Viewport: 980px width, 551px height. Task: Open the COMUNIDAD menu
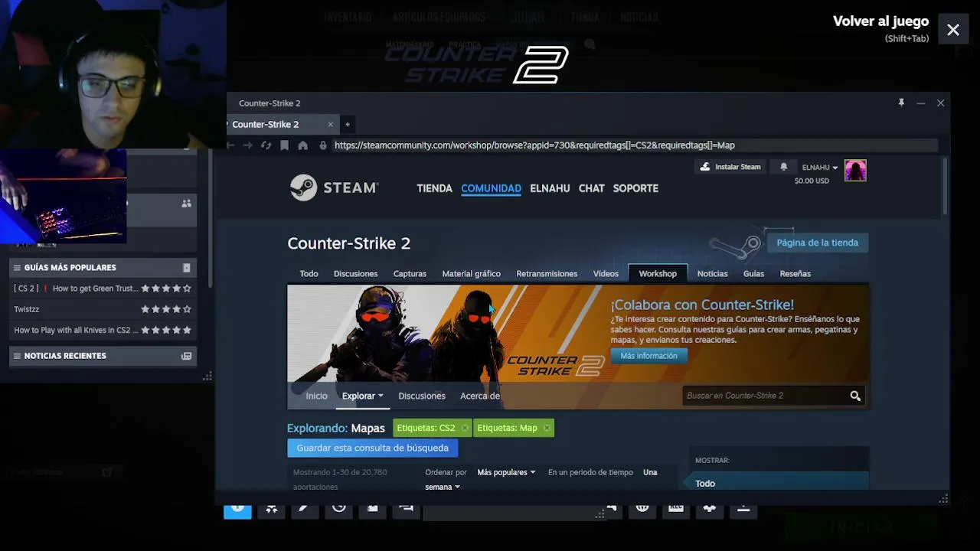491,188
